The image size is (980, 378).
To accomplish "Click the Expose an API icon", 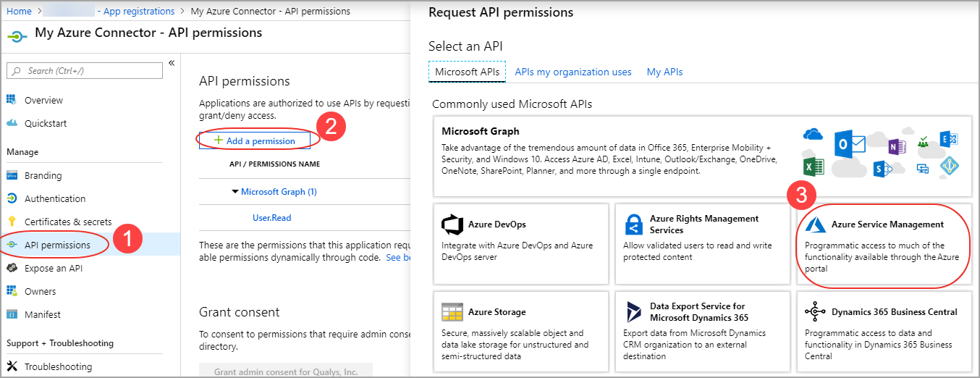I will (12, 268).
